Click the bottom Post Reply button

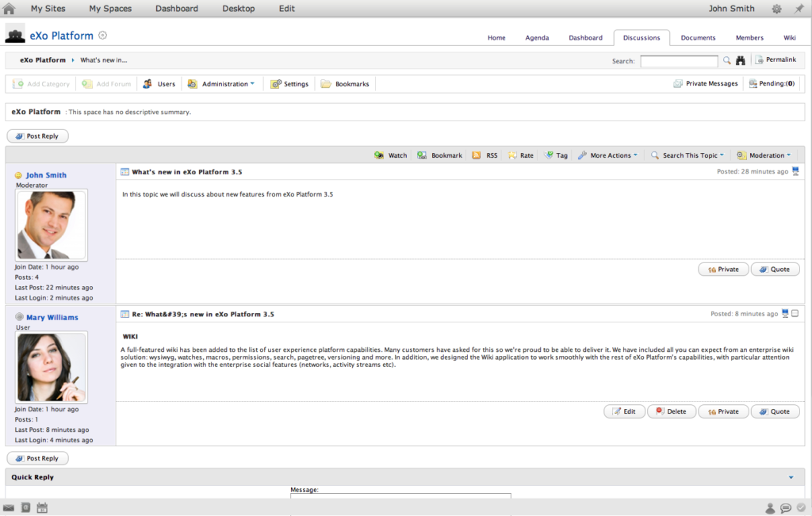coord(37,458)
